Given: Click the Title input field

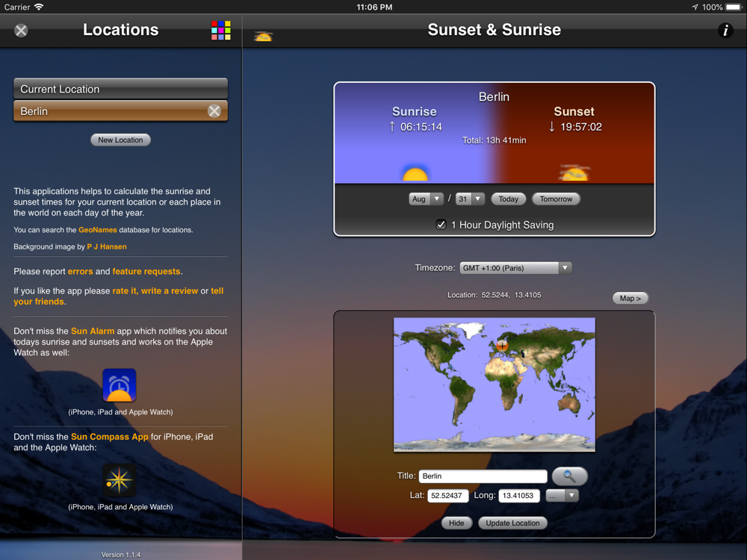Looking at the screenshot, I should click(x=483, y=476).
